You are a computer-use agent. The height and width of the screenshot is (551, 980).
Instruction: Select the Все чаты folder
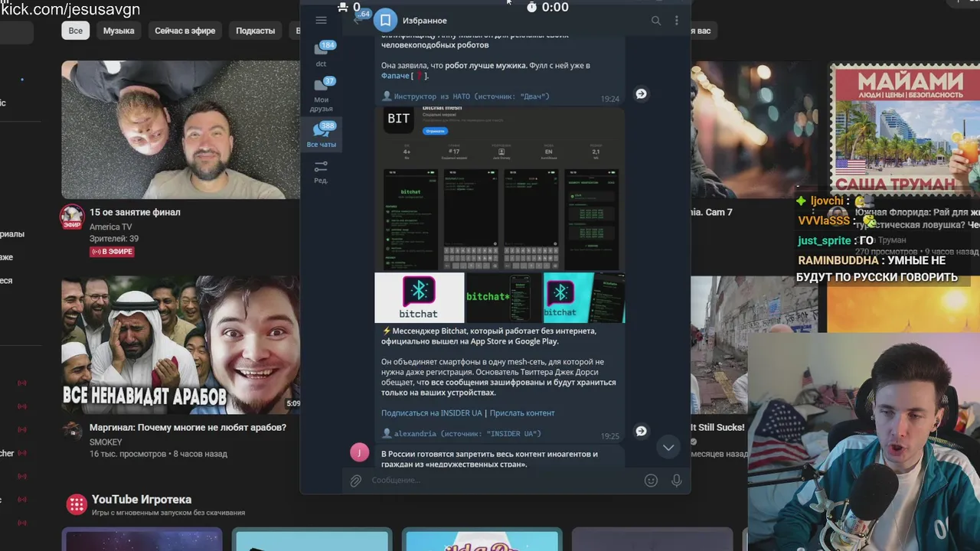tap(322, 135)
